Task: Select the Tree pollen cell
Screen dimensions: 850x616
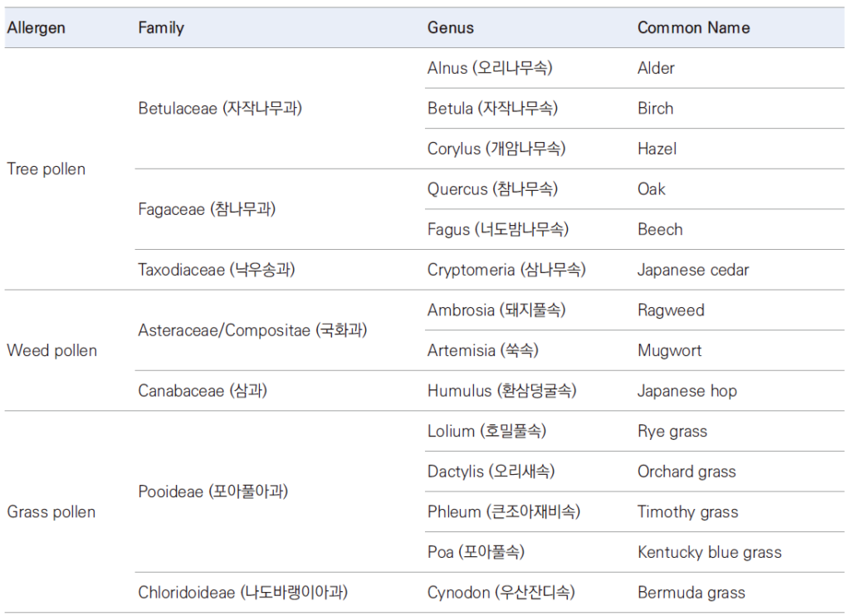Action: (46, 169)
